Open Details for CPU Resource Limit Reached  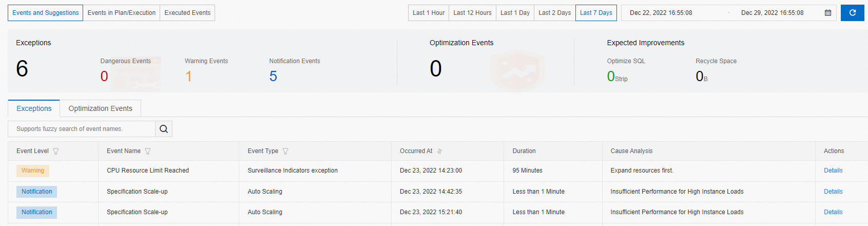click(x=833, y=171)
